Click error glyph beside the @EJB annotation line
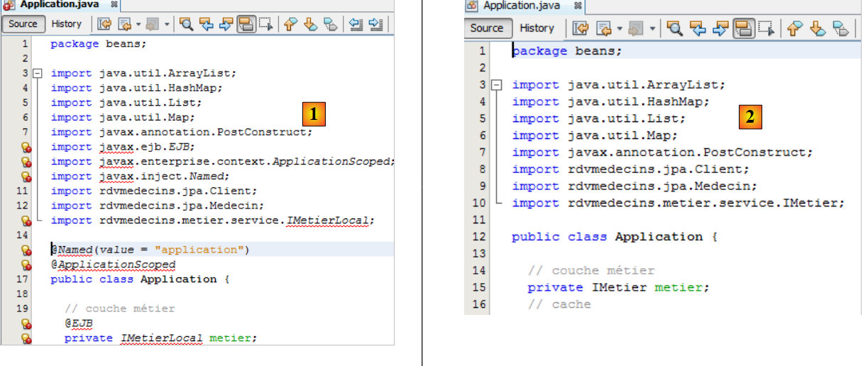Screen dimensions: 868x366 (26, 324)
